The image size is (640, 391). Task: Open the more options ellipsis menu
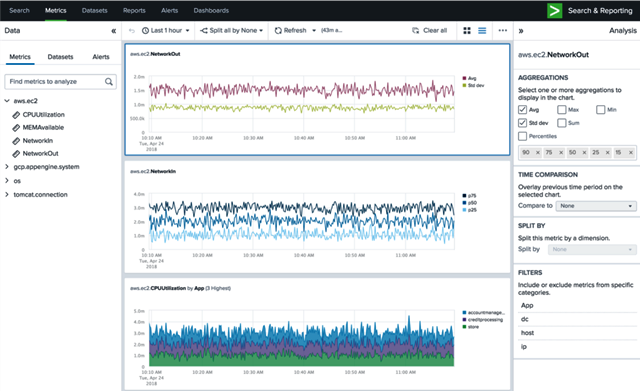click(x=503, y=31)
